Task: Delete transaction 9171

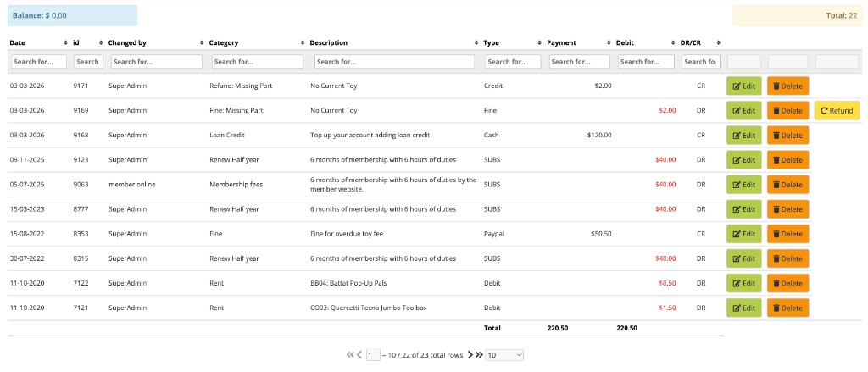Action: point(787,86)
